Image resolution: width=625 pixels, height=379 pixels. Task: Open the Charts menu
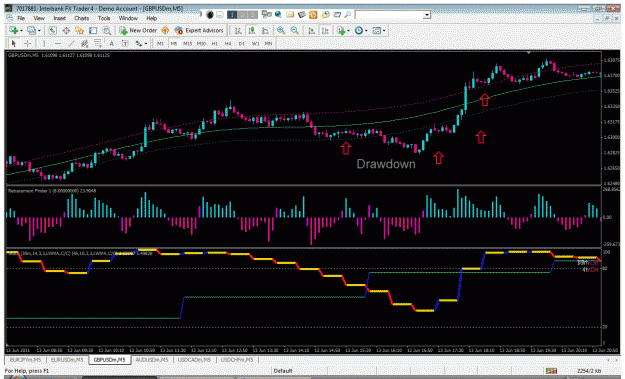pos(81,18)
